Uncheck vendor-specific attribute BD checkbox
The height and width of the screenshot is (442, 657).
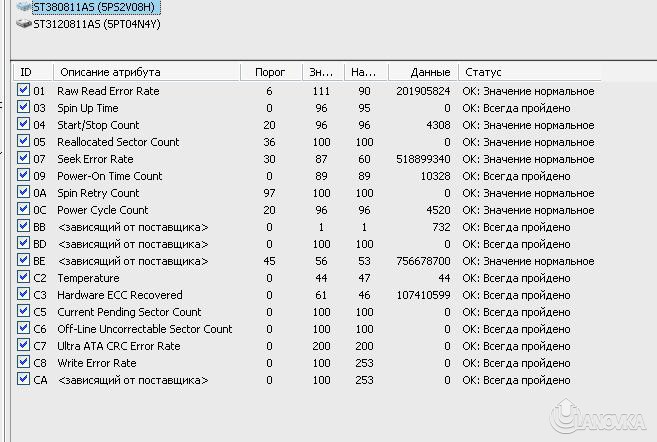[x=23, y=243]
